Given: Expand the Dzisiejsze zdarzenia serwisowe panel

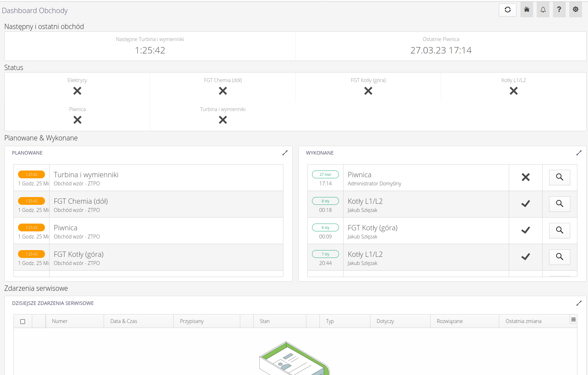Looking at the screenshot, I should 579,303.
